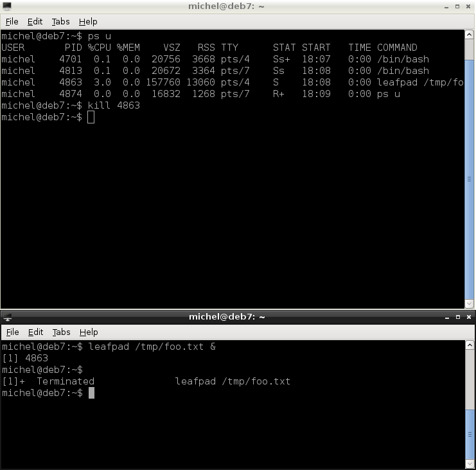Click top terminal scrollbar up arrow

(469, 35)
